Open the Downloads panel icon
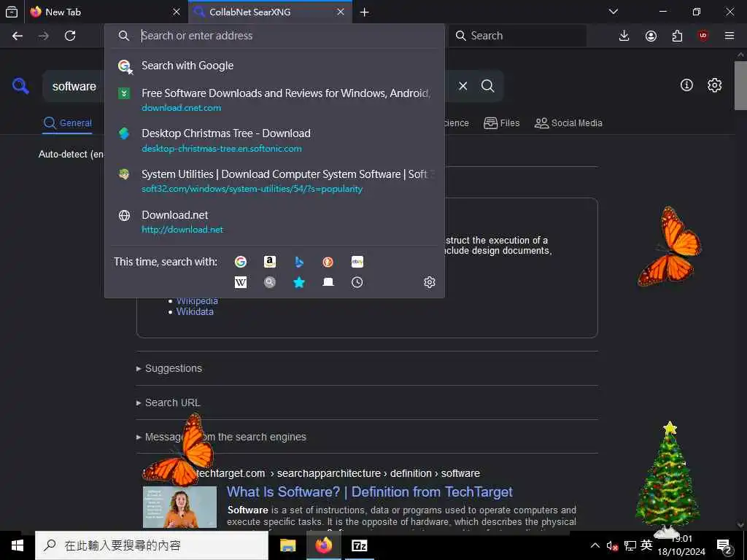747x560 pixels. coord(624,36)
